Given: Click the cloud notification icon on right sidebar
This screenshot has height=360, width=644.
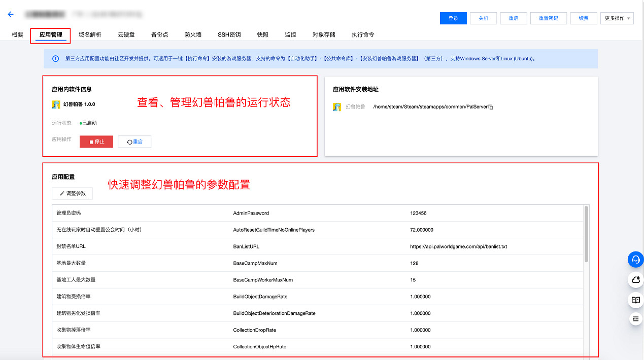Looking at the screenshot, I should (635, 279).
